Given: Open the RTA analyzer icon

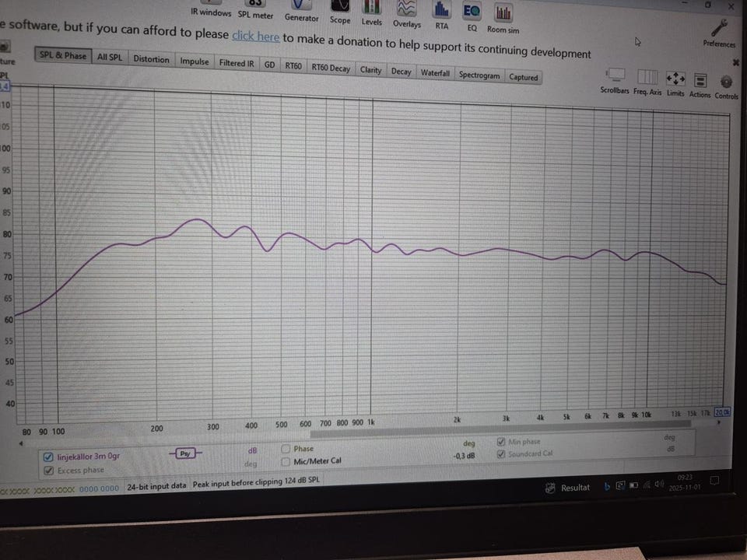Looking at the screenshot, I should pyautogui.click(x=441, y=10).
